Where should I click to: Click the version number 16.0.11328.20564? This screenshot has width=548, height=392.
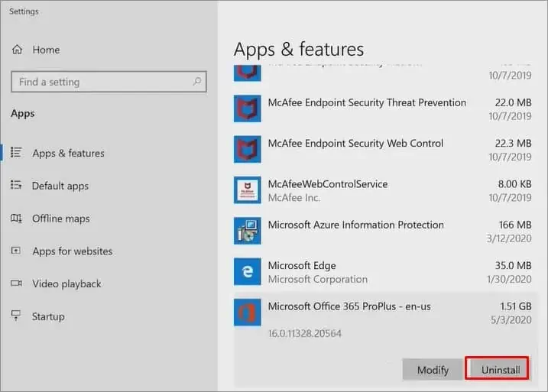[305, 333]
